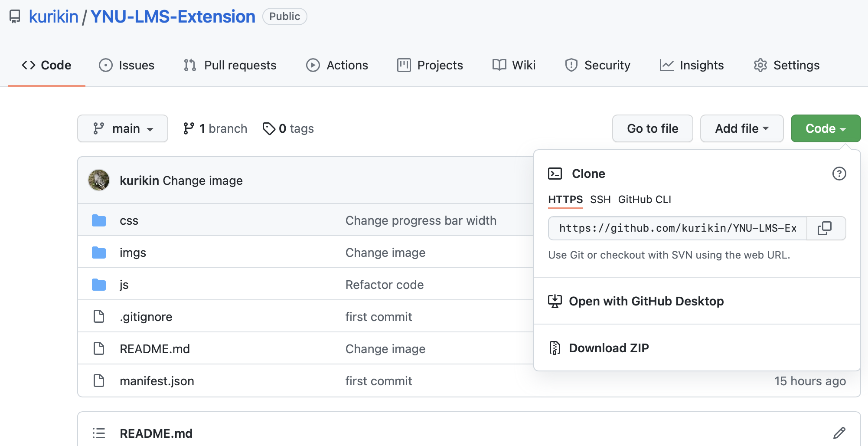Select the GitHub CLI clone tab
Image resolution: width=868 pixels, height=446 pixels.
tap(644, 200)
